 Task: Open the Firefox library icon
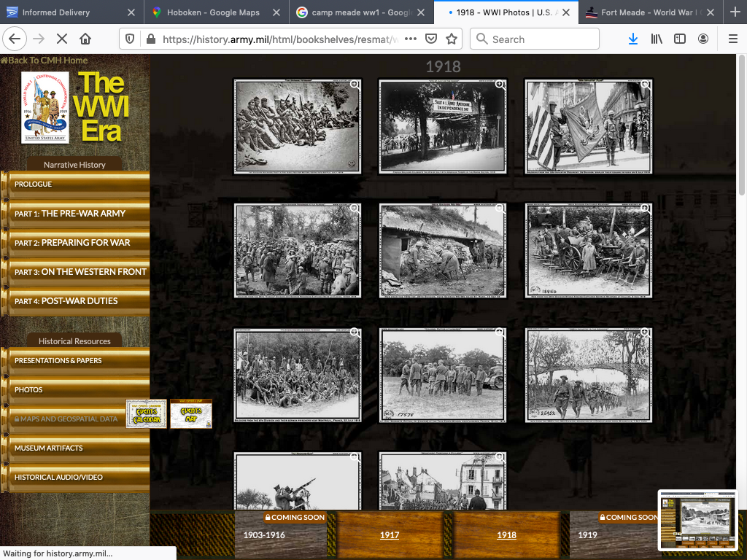[657, 39]
